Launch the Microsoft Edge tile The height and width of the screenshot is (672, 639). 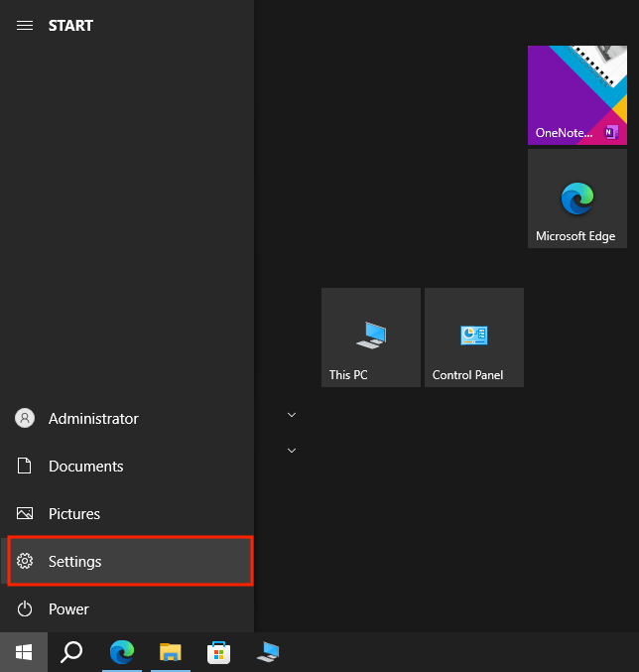576,199
